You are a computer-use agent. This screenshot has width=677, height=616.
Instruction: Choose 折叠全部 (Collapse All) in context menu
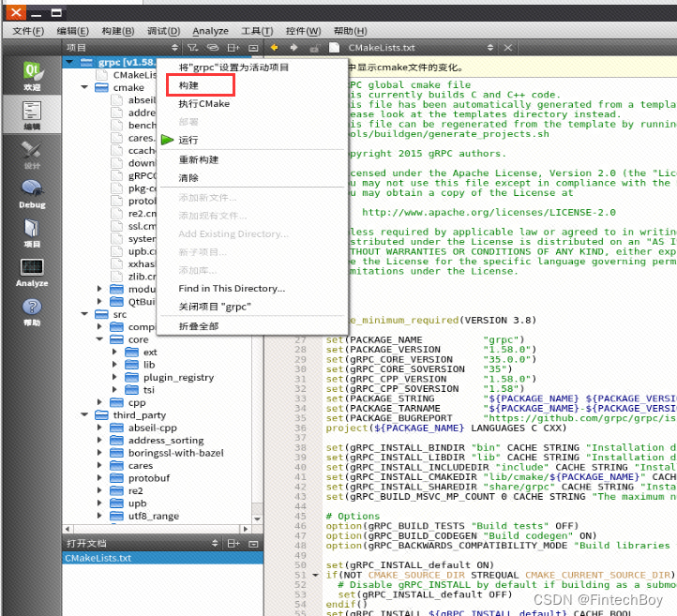253,326
